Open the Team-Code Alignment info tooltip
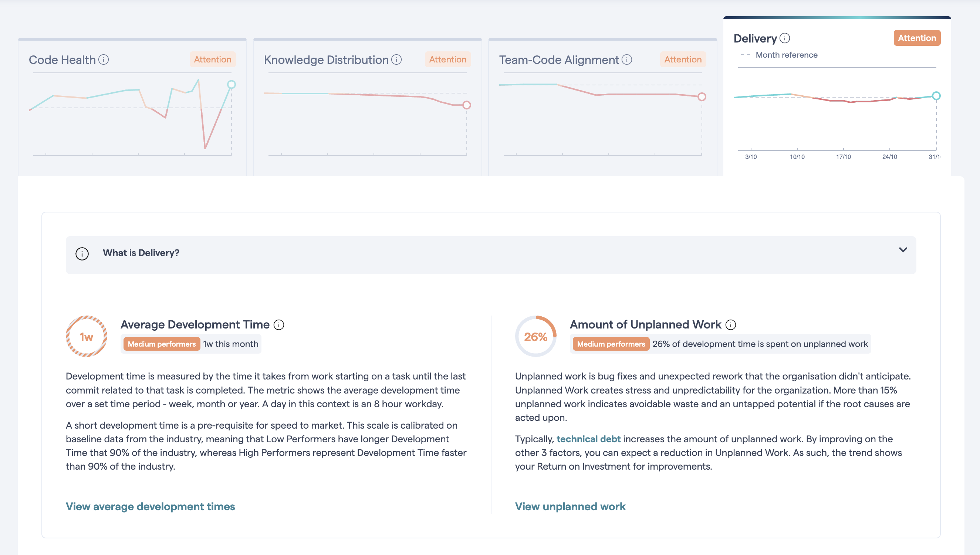The height and width of the screenshot is (555, 980). click(x=627, y=60)
